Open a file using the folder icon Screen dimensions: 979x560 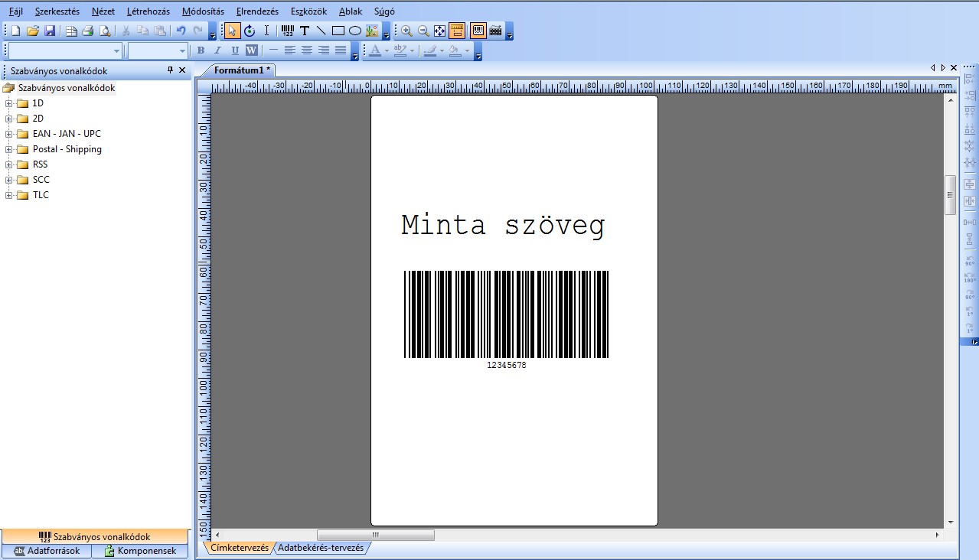(32, 31)
